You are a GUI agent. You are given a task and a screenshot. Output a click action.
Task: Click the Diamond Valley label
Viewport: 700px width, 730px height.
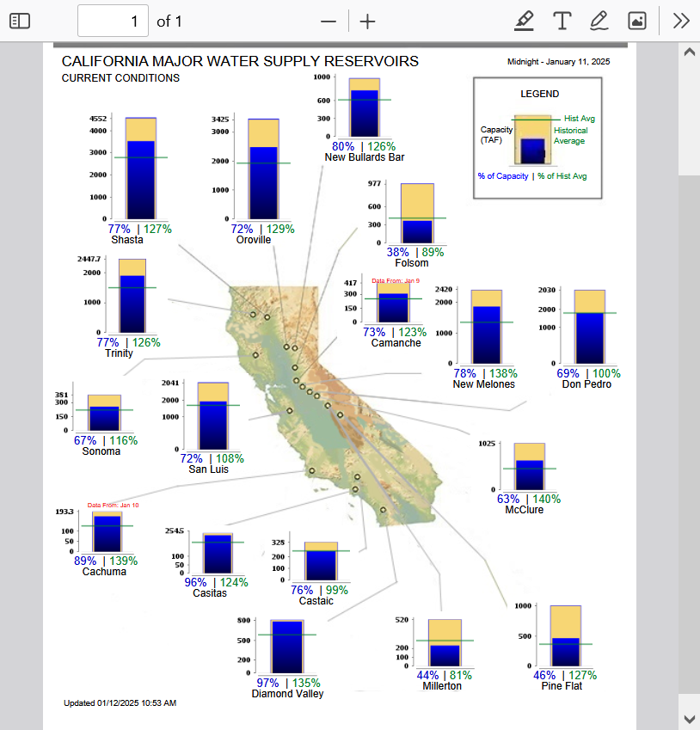(x=287, y=694)
